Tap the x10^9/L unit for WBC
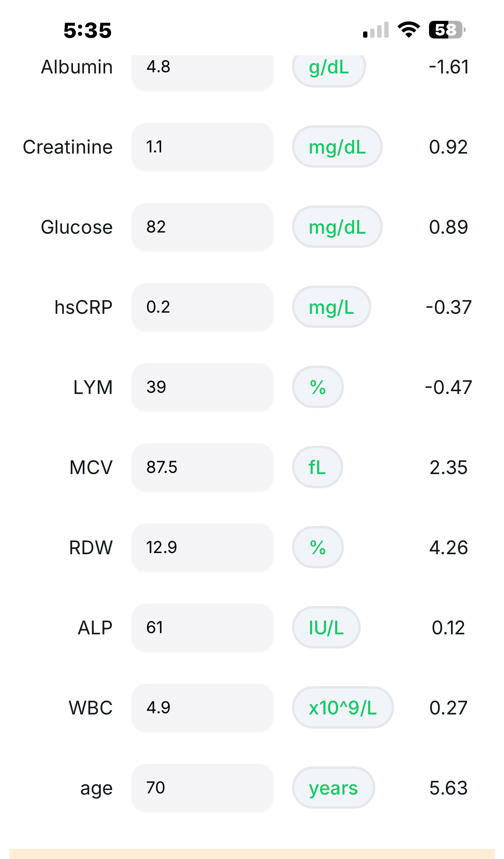Screen dimensions: 504x859 pos(343,708)
